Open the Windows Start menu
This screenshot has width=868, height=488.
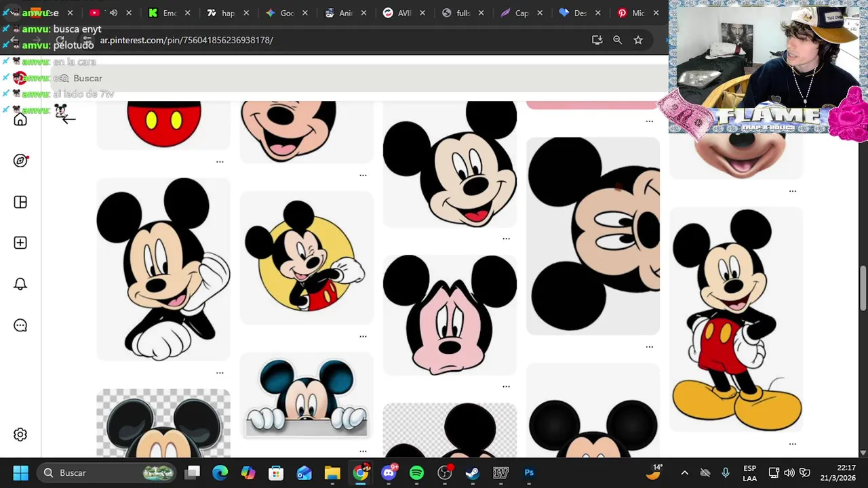[x=20, y=472]
